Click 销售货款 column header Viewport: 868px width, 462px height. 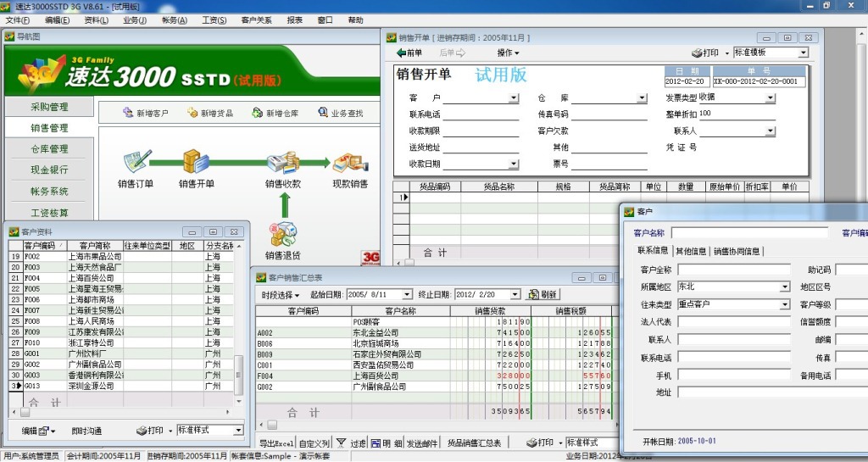[490, 311]
